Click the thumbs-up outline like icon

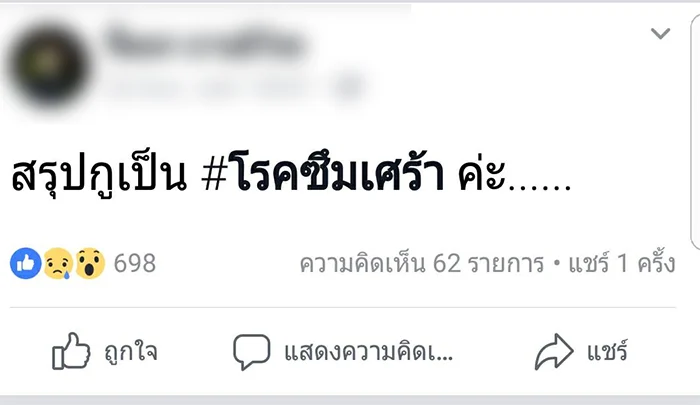pyautogui.click(x=71, y=351)
